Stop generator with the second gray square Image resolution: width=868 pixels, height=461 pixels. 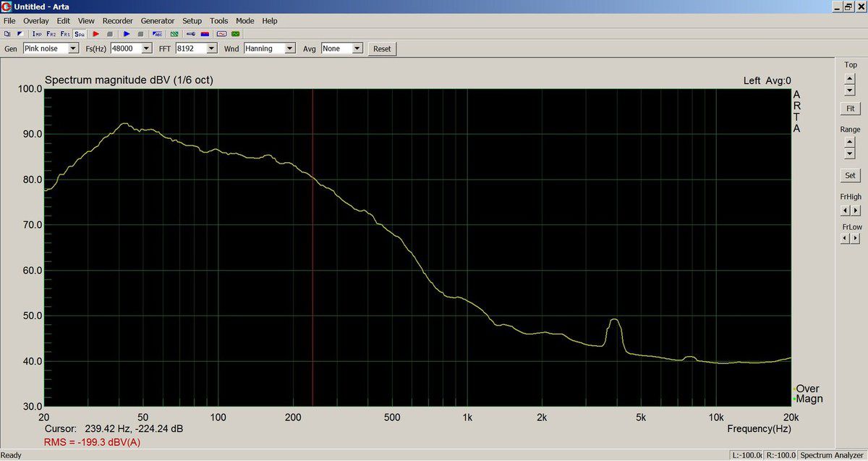[x=140, y=33]
